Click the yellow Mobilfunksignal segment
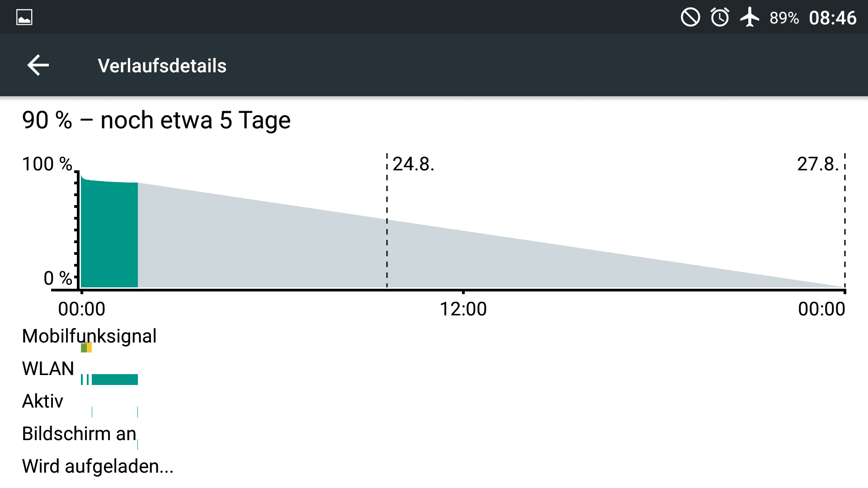The image size is (868, 488). coord(90,347)
